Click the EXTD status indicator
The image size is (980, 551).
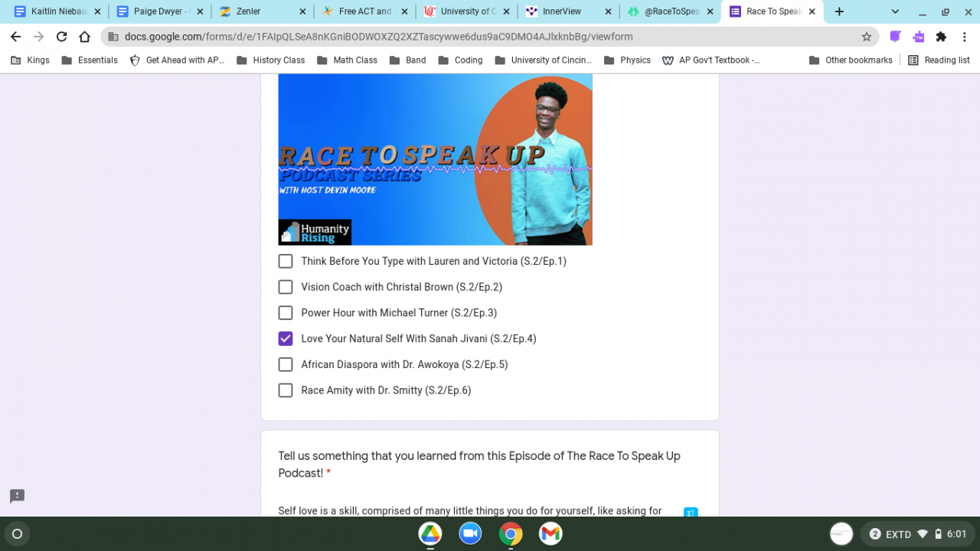pos(899,534)
